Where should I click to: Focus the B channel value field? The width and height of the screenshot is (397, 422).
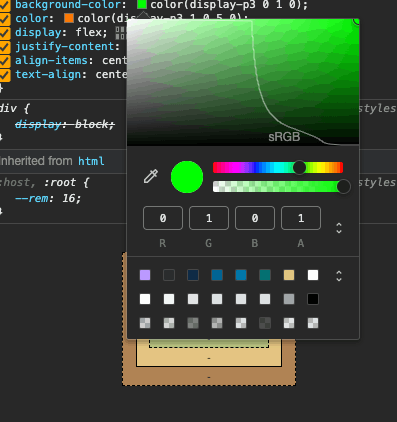click(x=255, y=218)
